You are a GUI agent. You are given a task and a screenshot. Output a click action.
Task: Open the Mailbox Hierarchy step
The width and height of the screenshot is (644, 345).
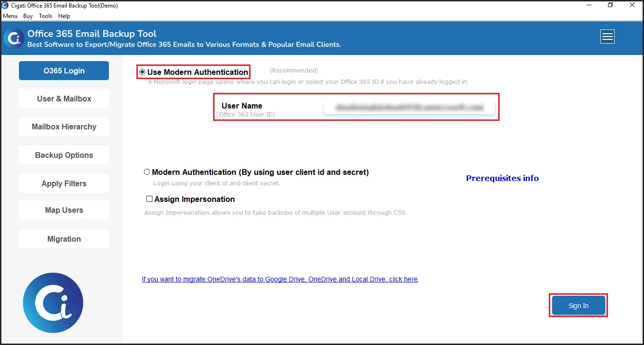tap(64, 127)
